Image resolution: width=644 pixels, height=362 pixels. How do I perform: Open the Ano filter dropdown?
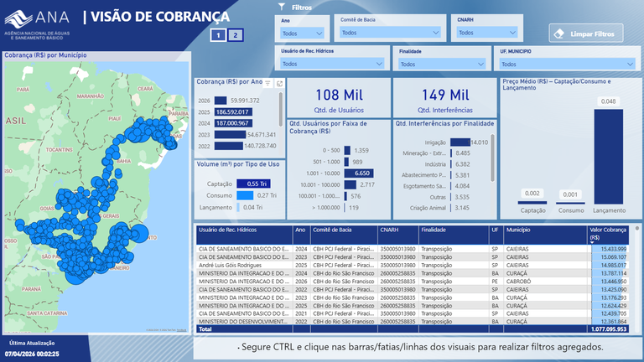click(302, 34)
